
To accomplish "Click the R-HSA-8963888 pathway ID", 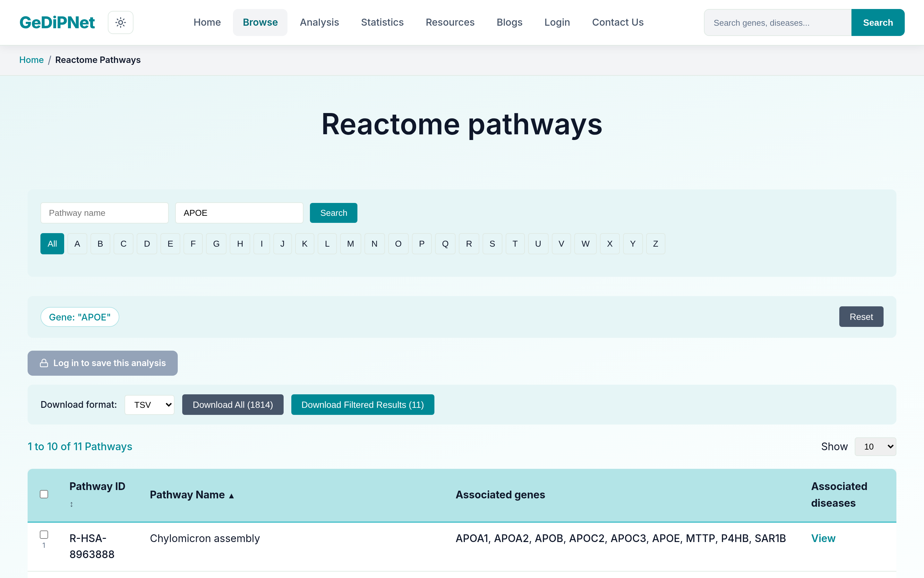I will (x=92, y=546).
